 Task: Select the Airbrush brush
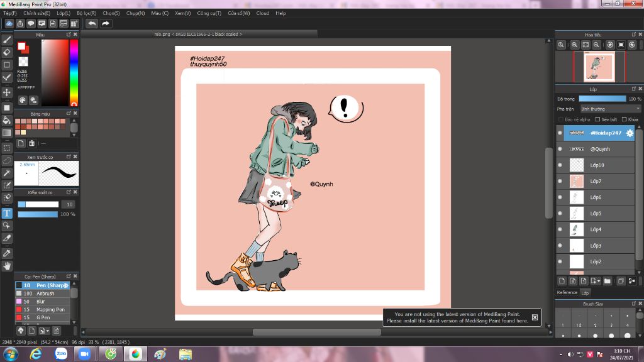[x=43, y=293]
